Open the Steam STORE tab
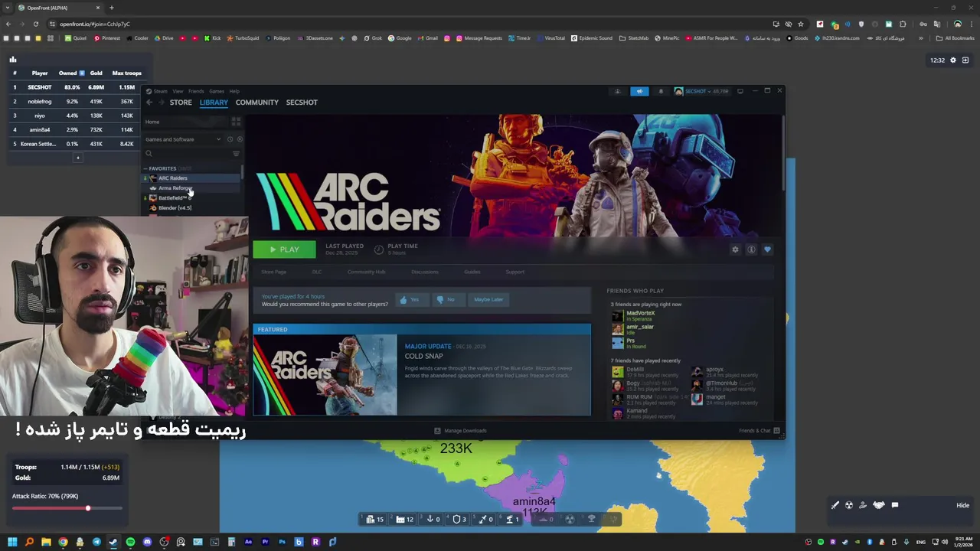Screen dimensions: 980x551 pyautogui.click(x=181, y=103)
